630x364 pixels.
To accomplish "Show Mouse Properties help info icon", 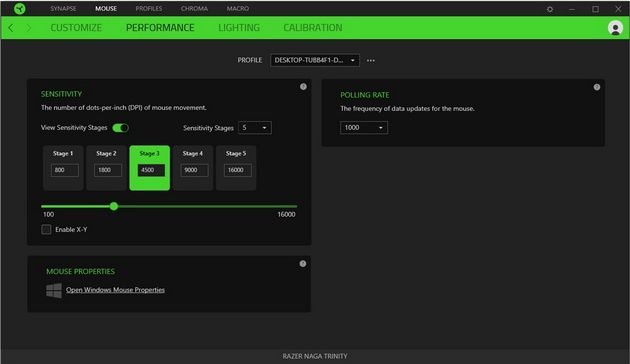I will coord(303,264).
